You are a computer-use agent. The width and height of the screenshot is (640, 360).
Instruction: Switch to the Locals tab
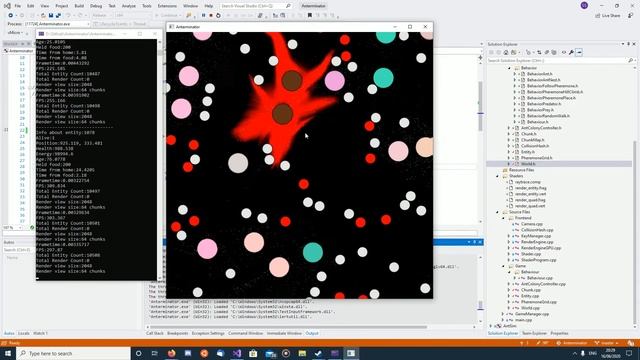click(24, 333)
